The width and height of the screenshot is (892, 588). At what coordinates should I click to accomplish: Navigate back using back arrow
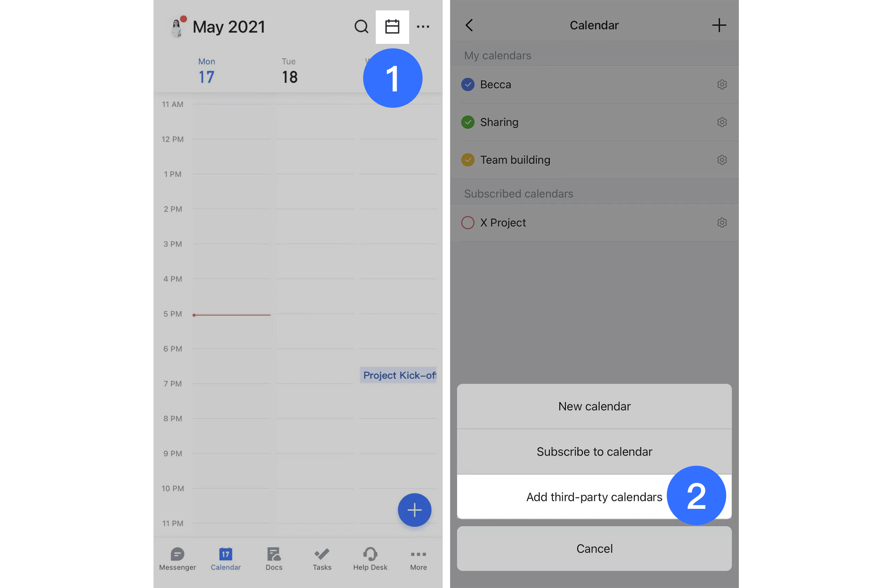(469, 25)
